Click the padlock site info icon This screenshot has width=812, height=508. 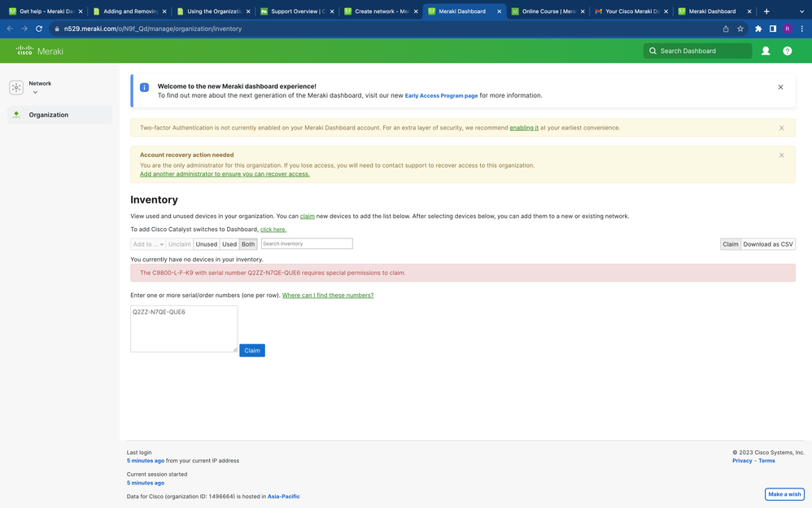[57, 29]
